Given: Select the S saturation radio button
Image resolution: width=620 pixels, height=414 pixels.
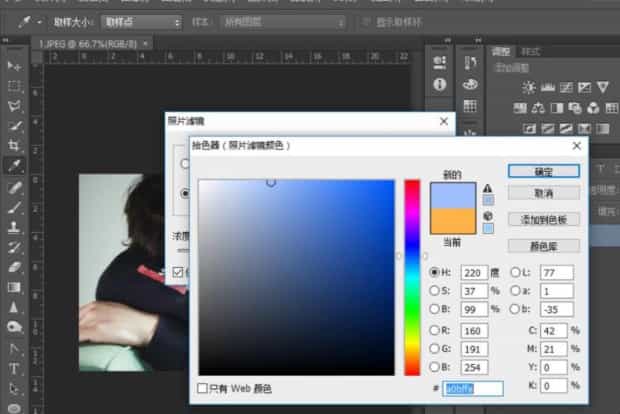Looking at the screenshot, I should tap(434, 291).
